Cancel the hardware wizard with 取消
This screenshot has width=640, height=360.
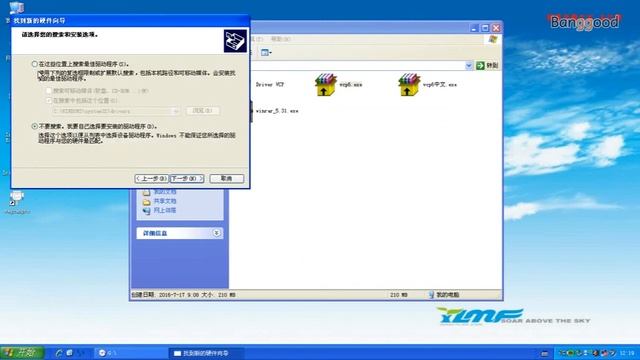(x=227, y=178)
